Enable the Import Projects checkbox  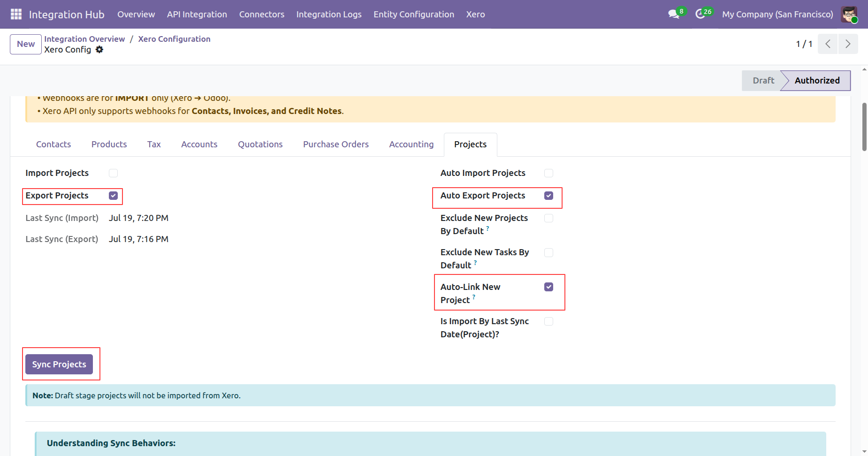click(113, 173)
